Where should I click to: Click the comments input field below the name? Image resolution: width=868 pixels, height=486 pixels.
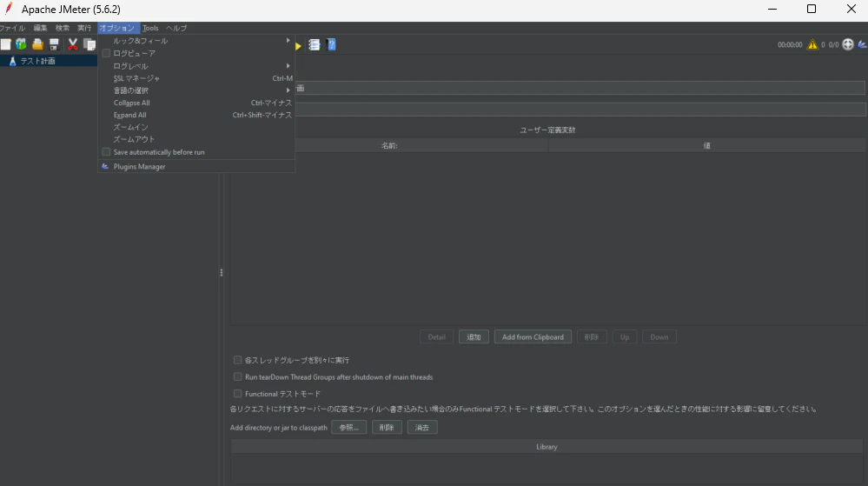pos(580,110)
